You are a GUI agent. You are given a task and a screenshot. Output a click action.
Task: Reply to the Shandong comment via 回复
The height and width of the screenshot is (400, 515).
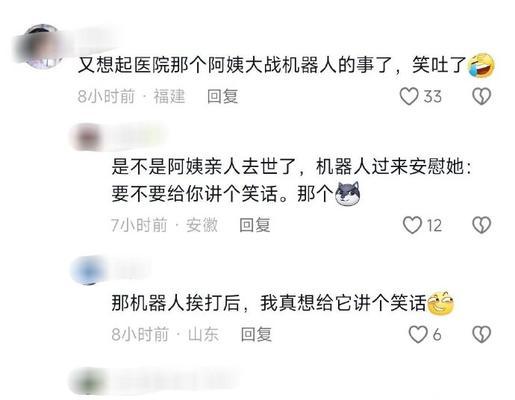256,334
